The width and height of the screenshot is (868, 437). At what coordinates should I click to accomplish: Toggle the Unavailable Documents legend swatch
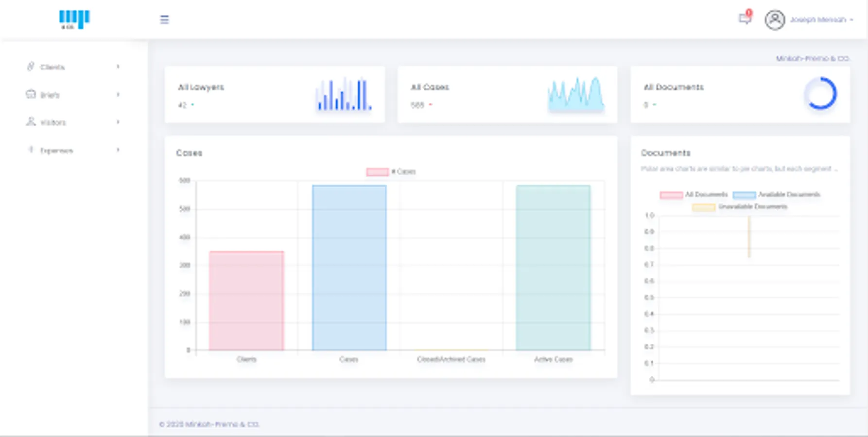(704, 207)
